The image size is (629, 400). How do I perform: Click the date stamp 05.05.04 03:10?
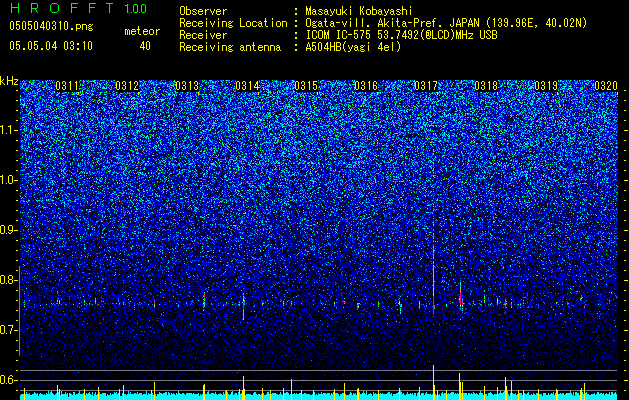pyautogui.click(x=51, y=46)
